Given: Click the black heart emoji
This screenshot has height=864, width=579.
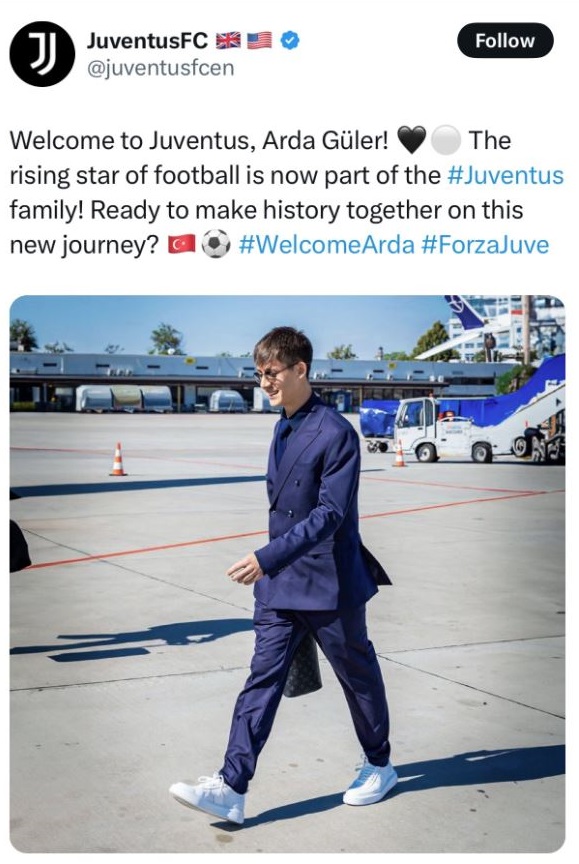Looking at the screenshot, I should click(x=411, y=140).
